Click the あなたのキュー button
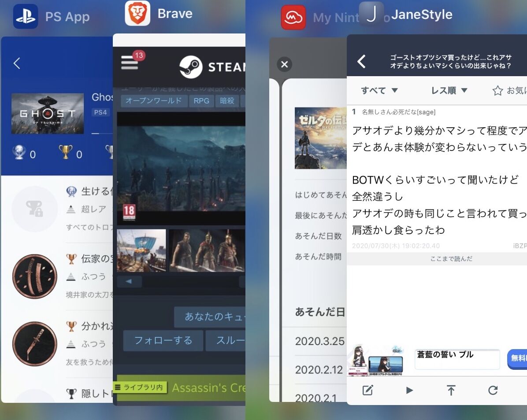Screen dimensions: 527x420 [x=210, y=317]
